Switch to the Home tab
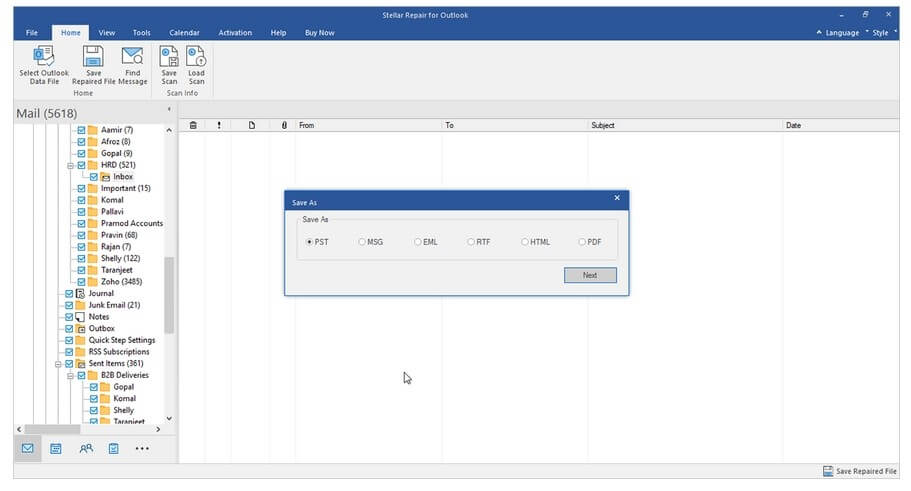Viewport: 911px width, 491px height. 71,33
